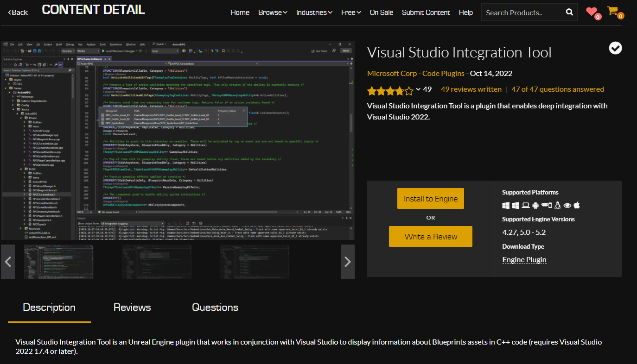The image size is (637, 364).
Task: Click the main Visual Studio screenshot image
Action: pyautogui.click(x=178, y=140)
